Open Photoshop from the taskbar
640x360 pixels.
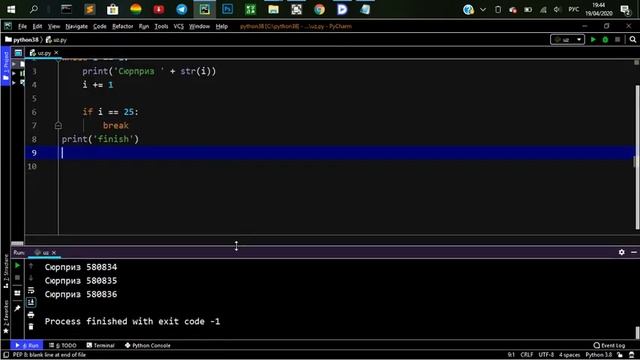tap(228, 9)
